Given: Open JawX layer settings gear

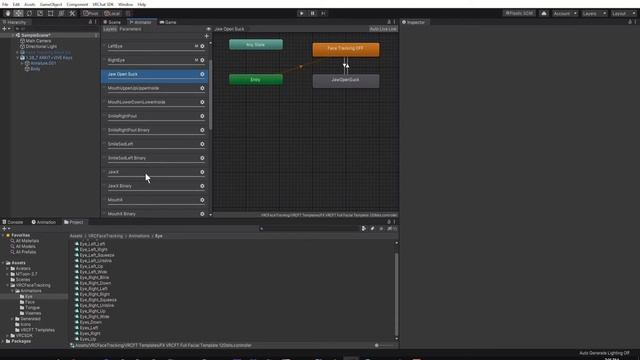Looking at the screenshot, I should [202, 172].
